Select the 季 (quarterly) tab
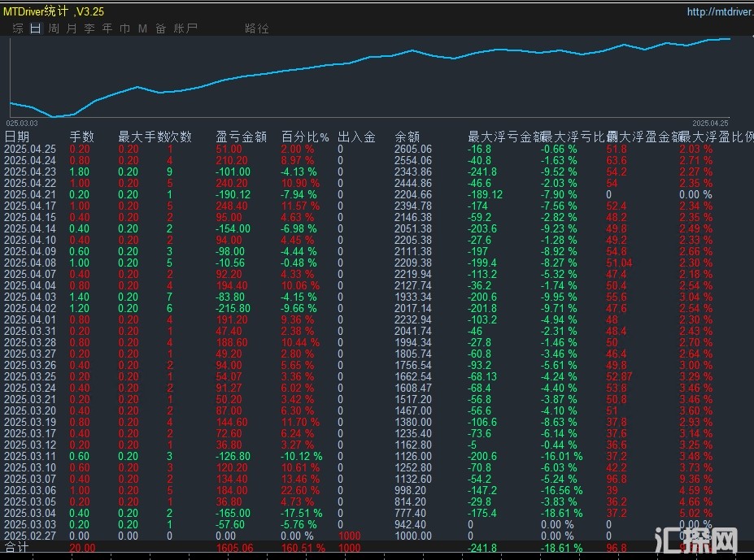This screenshot has width=754, height=560. [89, 28]
